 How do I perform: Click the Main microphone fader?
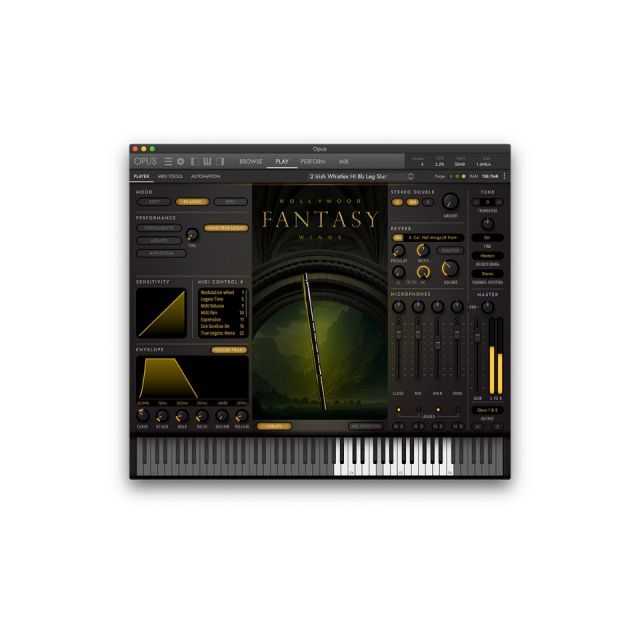coord(438,342)
